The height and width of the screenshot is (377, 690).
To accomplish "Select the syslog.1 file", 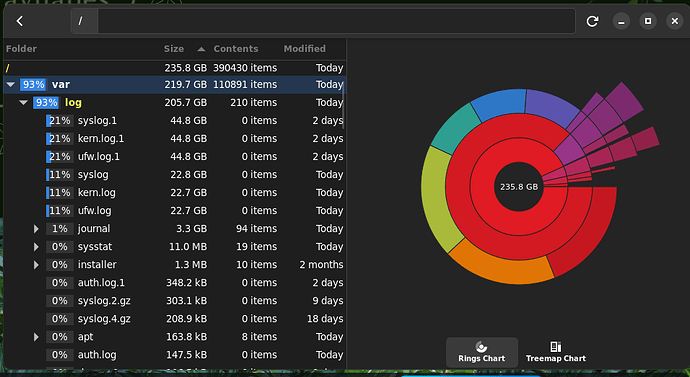I will tap(97, 121).
